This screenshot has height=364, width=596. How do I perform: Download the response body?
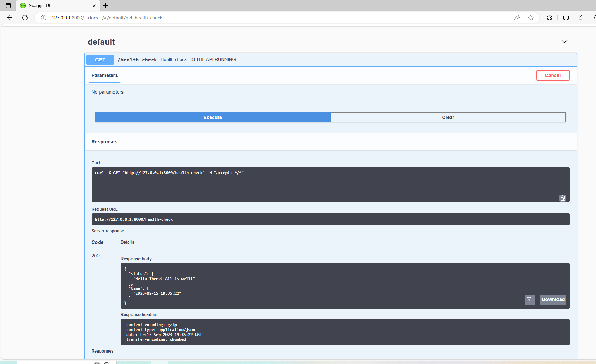pyautogui.click(x=553, y=300)
